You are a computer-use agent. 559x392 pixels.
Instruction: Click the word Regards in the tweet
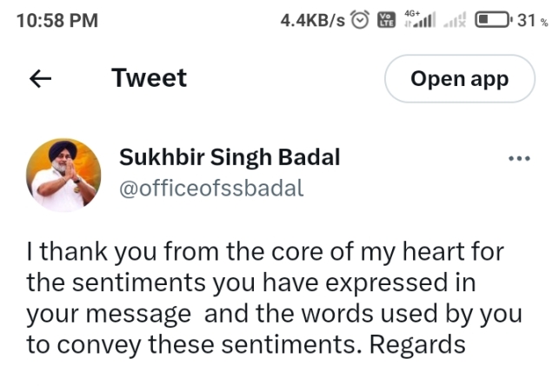pyautogui.click(x=417, y=345)
